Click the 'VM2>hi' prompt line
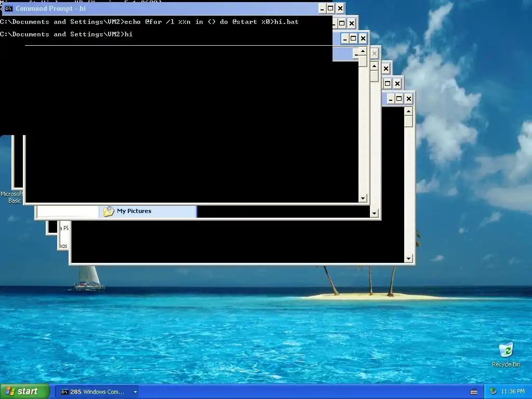Image resolution: width=532 pixels, height=399 pixels. point(66,34)
